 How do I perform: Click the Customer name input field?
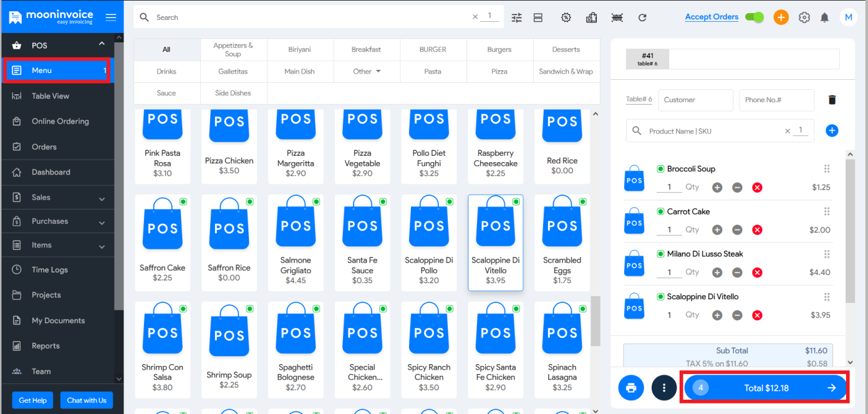pos(695,100)
